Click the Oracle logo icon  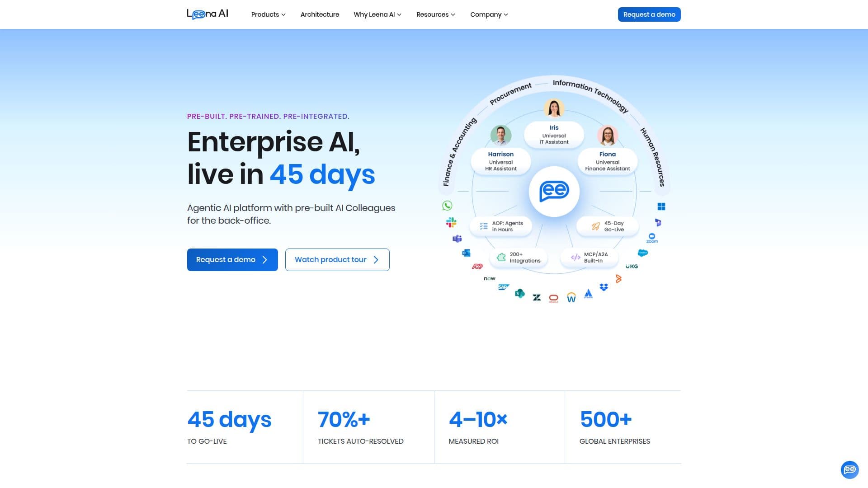coord(554,298)
